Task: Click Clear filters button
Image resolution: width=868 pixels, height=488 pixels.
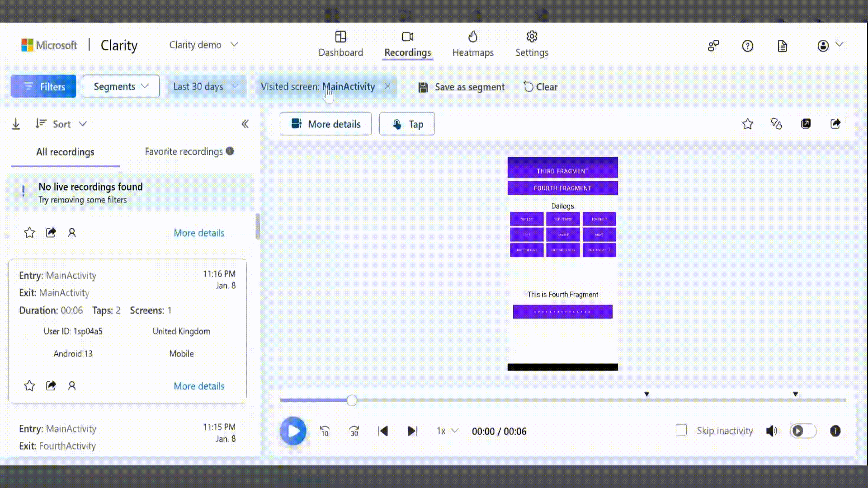Action: pyautogui.click(x=539, y=86)
